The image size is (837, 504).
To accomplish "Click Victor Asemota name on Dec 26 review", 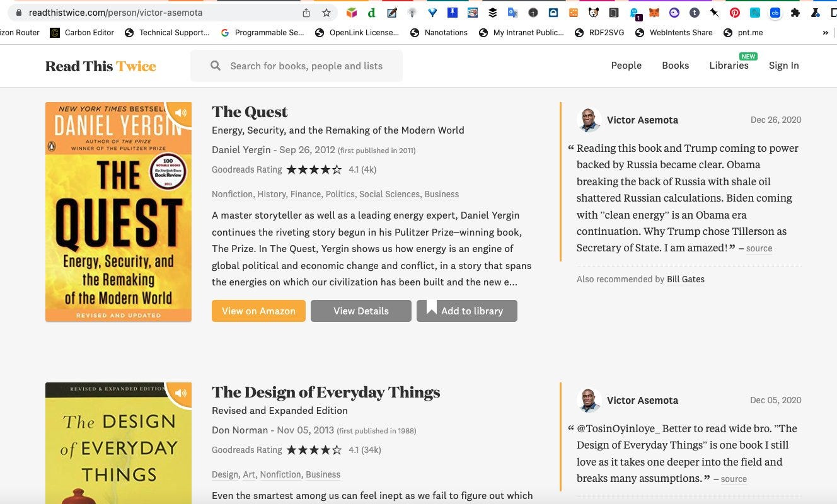I will coord(642,120).
